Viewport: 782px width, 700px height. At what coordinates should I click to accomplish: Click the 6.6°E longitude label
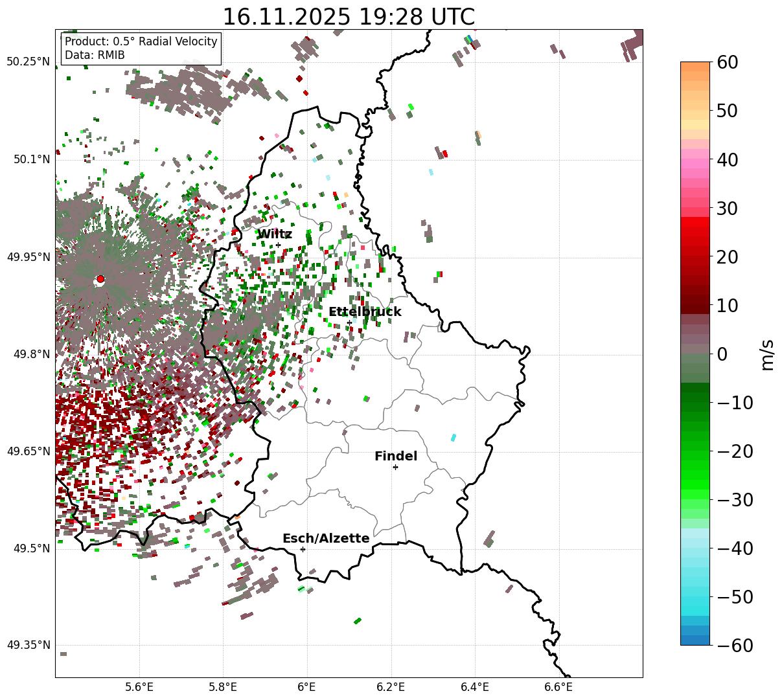click(x=558, y=688)
